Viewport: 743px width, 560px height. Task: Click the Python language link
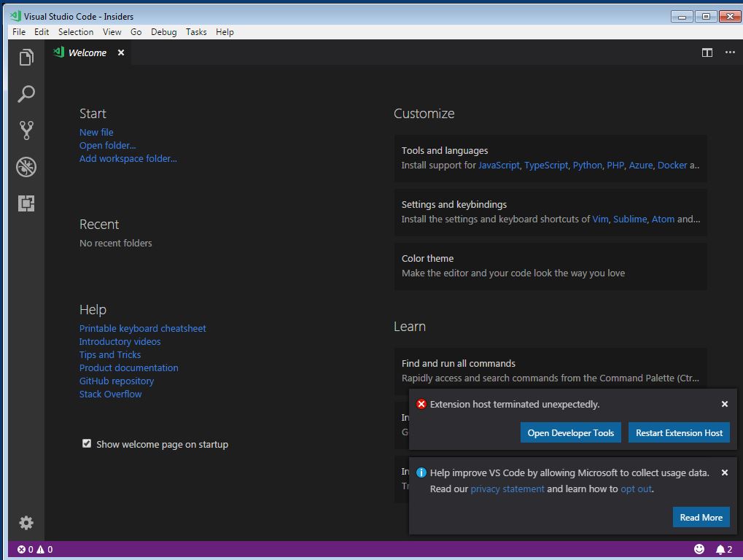[x=588, y=165]
